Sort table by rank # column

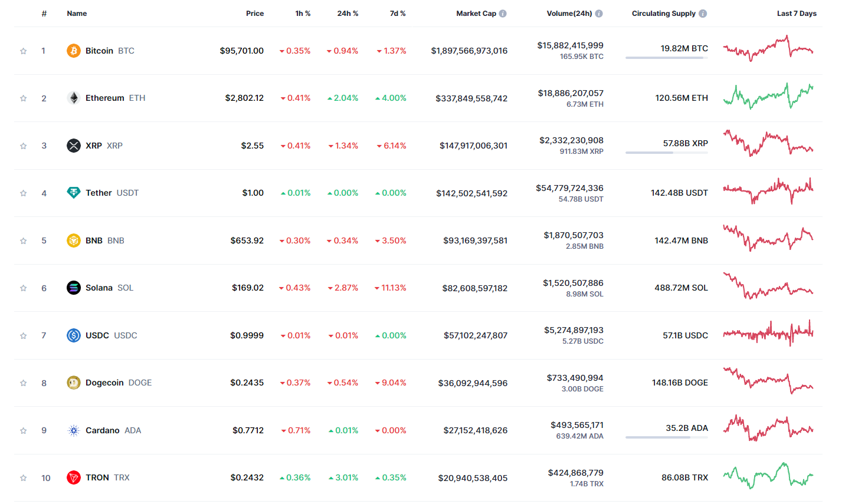[x=44, y=14]
